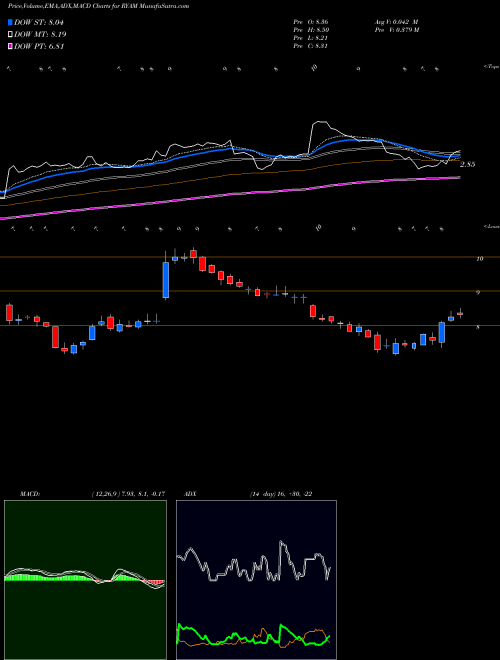
Task: Click the blue DOW ST legend swatch
Action: [10, 22]
